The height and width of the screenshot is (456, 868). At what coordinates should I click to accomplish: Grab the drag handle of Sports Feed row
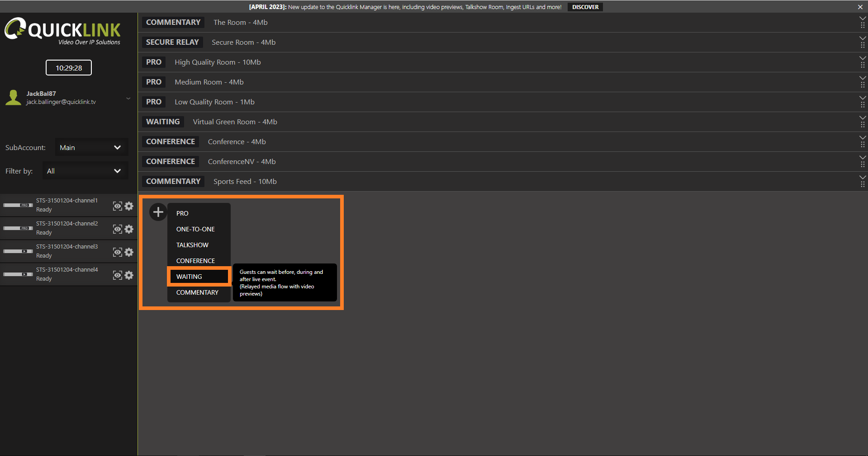click(x=863, y=184)
